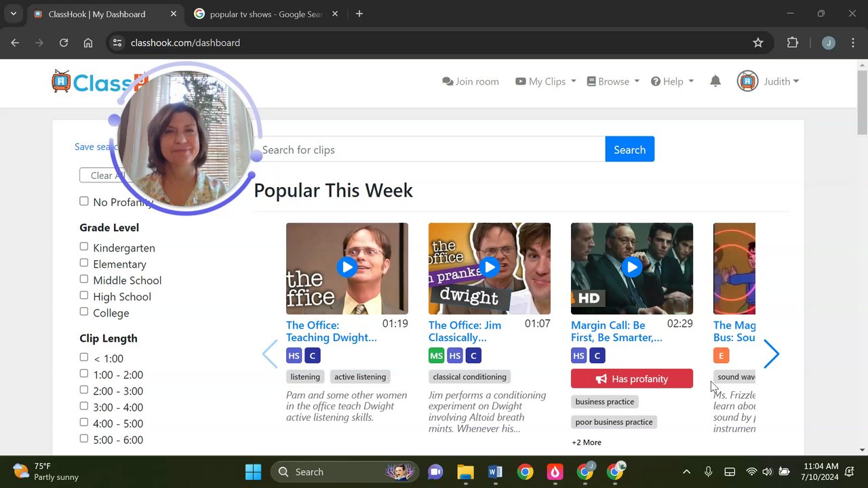Image resolution: width=868 pixels, height=488 pixels.
Task: Expand +2 More tags on Margin Call
Action: [x=587, y=442]
